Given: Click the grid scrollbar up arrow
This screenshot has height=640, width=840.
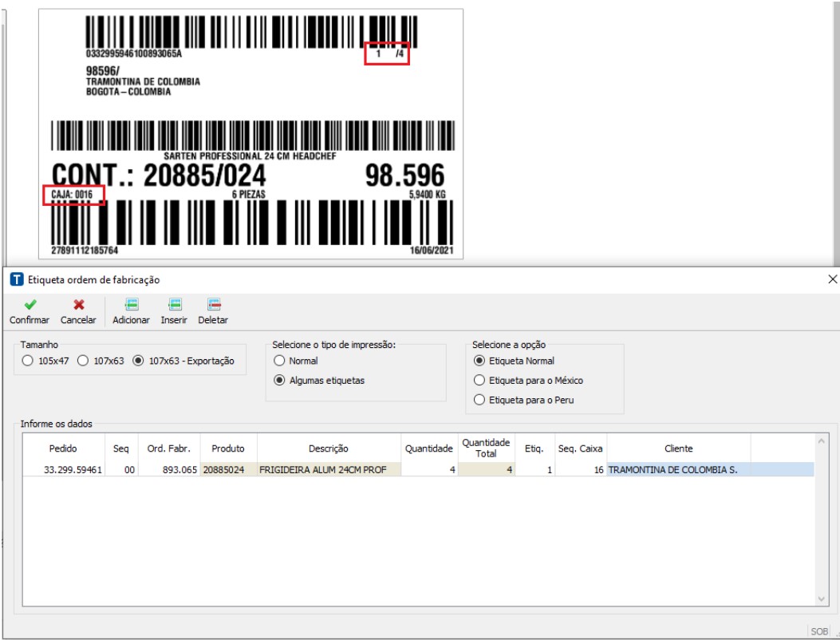Looking at the screenshot, I should 822,440.
